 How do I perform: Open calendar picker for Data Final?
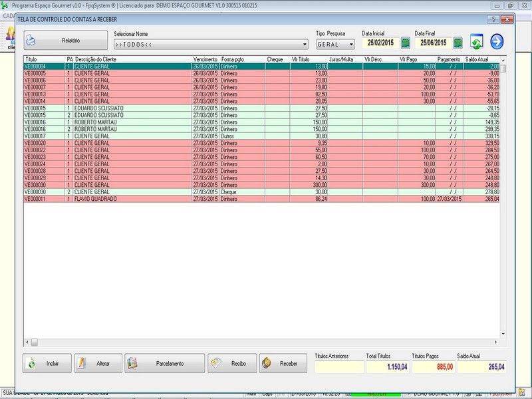point(458,43)
